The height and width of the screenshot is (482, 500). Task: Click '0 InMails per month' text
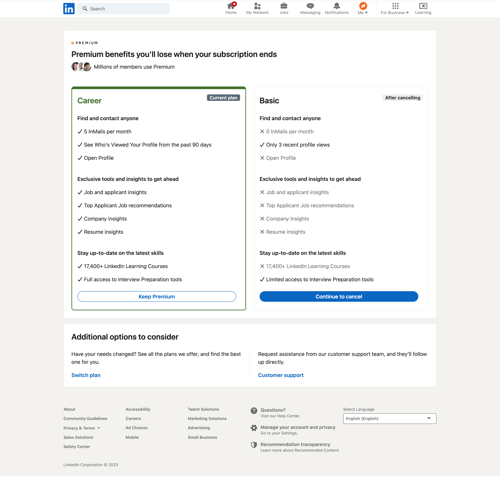290,131
